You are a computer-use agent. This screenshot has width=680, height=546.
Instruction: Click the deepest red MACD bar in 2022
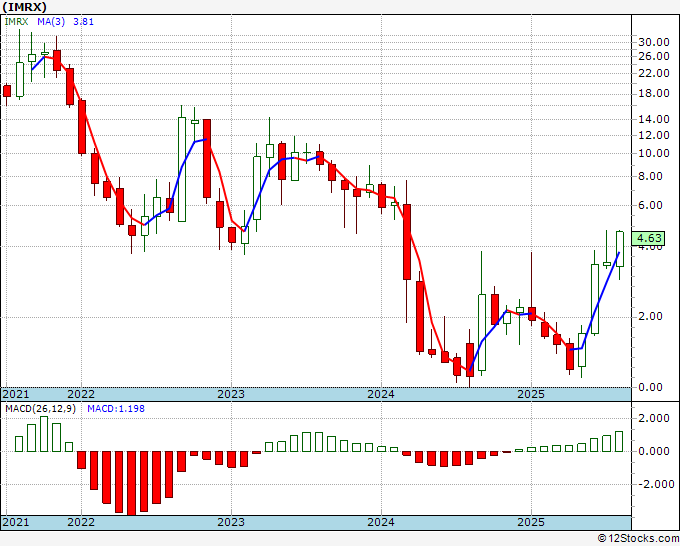[131, 483]
